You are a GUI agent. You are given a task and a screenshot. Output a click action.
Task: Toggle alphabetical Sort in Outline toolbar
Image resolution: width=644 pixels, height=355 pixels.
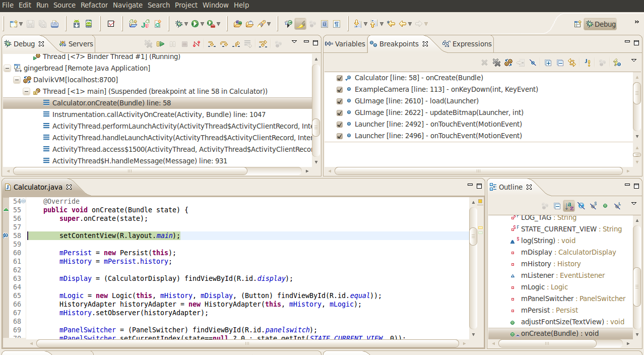click(x=569, y=206)
